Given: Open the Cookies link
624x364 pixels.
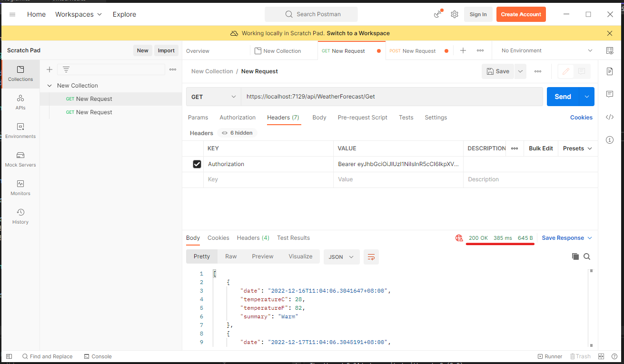Looking at the screenshot, I should 581,118.
